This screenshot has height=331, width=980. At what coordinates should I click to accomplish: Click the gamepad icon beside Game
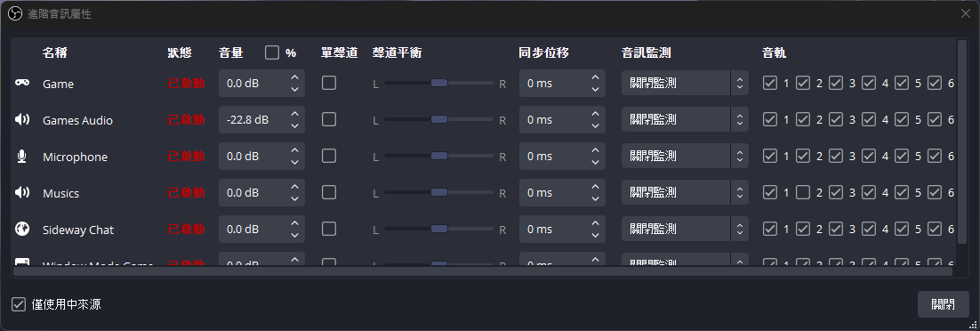22,84
